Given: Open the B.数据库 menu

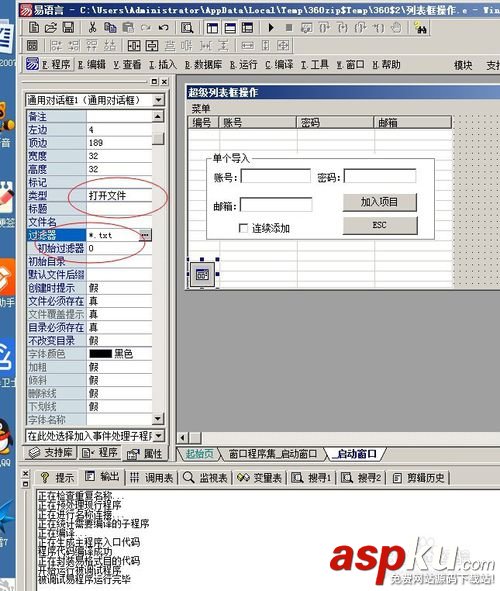Looking at the screenshot, I should (x=203, y=64).
